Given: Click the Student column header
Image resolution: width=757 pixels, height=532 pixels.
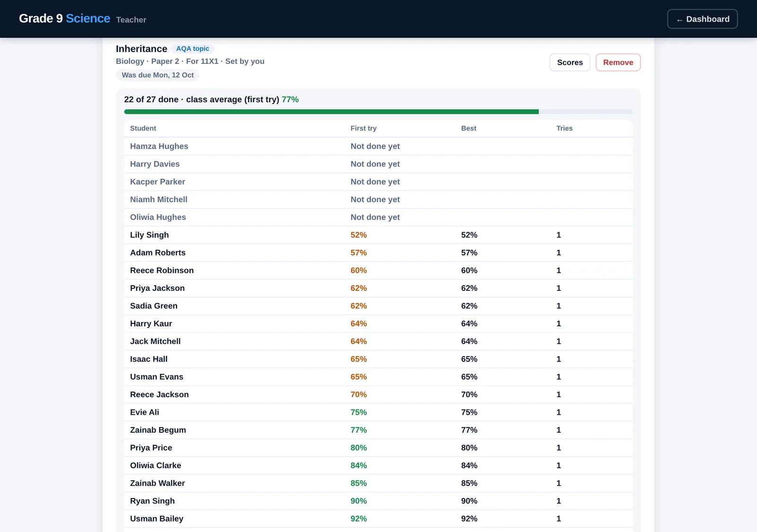Looking at the screenshot, I should pyautogui.click(x=143, y=128).
